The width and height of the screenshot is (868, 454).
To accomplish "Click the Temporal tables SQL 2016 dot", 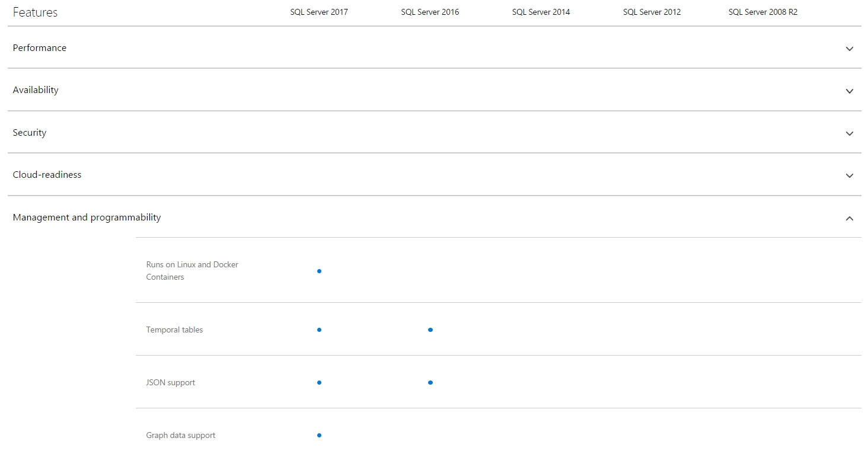I will (x=430, y=330).
